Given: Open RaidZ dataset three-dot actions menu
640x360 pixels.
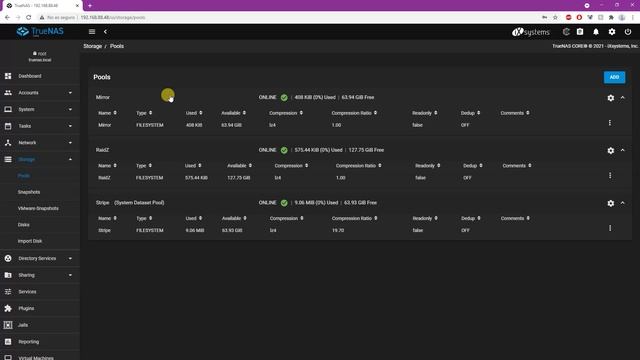Looking at the screenshot, I should click(x=610, y=176).
